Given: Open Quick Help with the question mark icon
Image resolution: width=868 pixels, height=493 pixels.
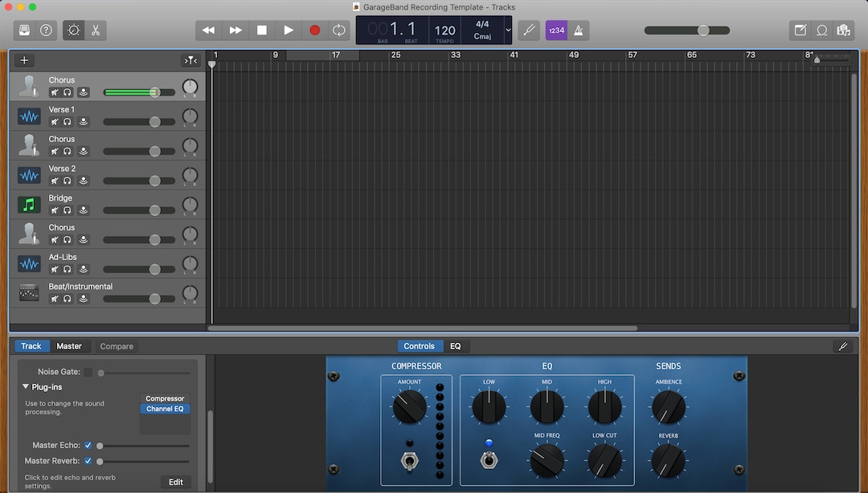Looking at the screenshot, I should tap(46, 30).
